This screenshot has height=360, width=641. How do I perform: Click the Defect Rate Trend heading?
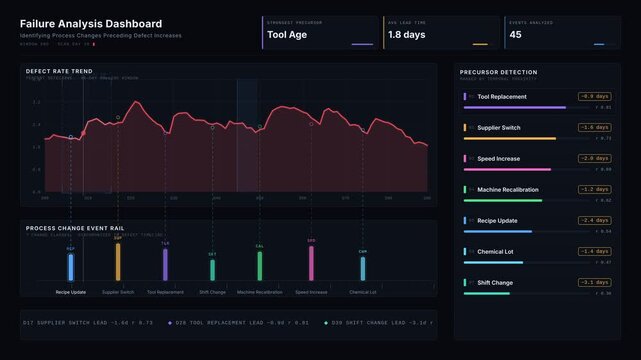point(59,71)
